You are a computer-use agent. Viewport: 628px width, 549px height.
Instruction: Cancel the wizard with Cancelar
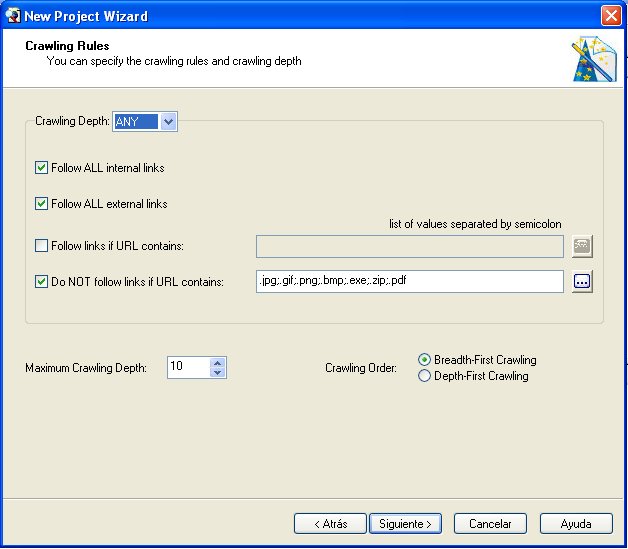pyautogui.click(x=490, y=524)
